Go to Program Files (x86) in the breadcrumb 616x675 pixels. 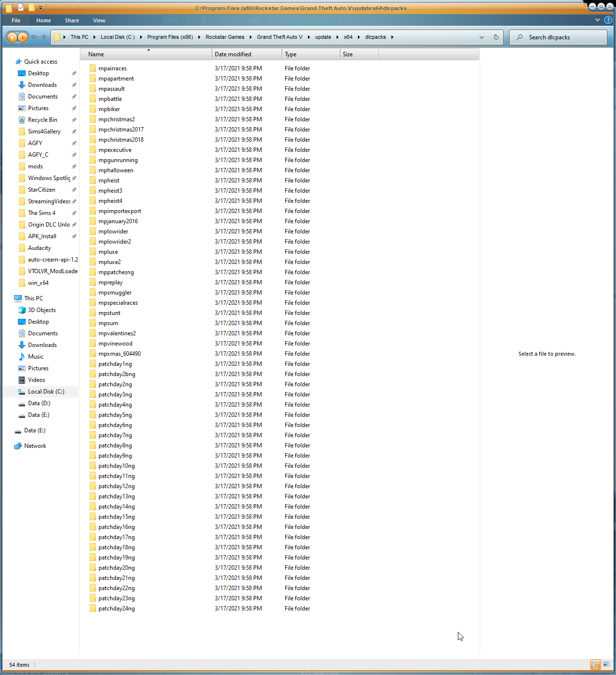tap(170, 37)
